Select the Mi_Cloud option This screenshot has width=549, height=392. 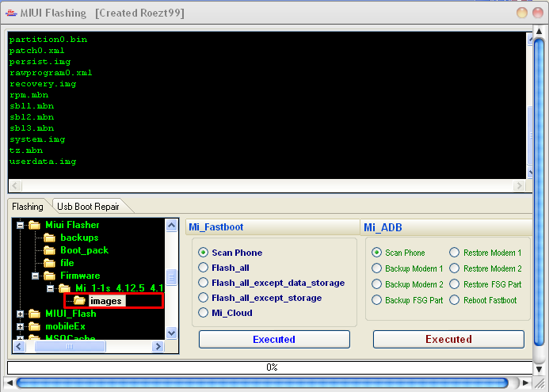(203, 313)
